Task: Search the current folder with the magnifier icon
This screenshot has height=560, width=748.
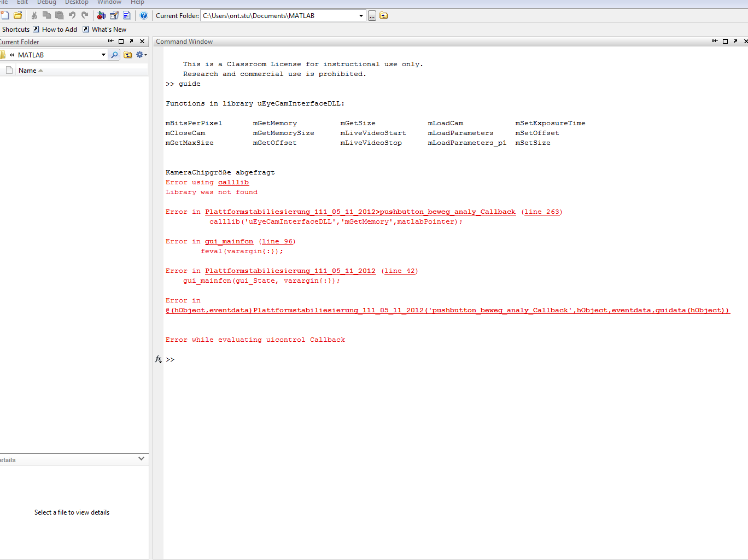Action: (114, 55)
